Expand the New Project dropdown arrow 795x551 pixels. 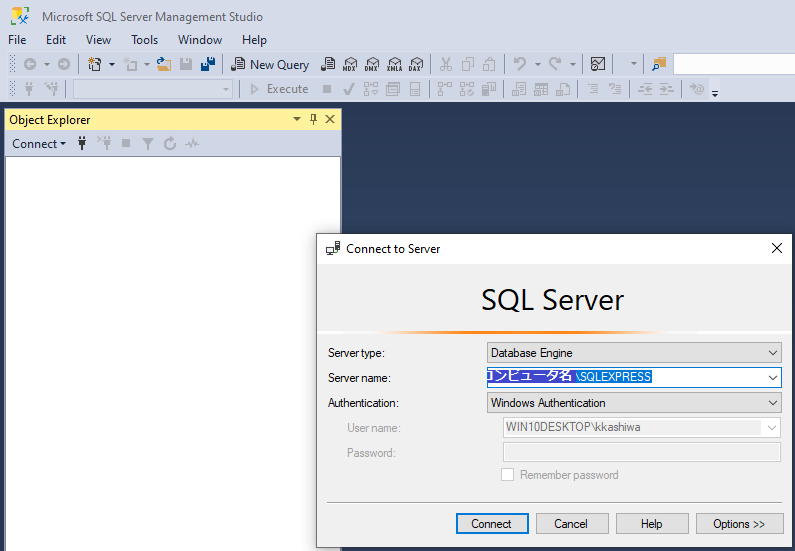pyautogui.click(x=112, y=64)
